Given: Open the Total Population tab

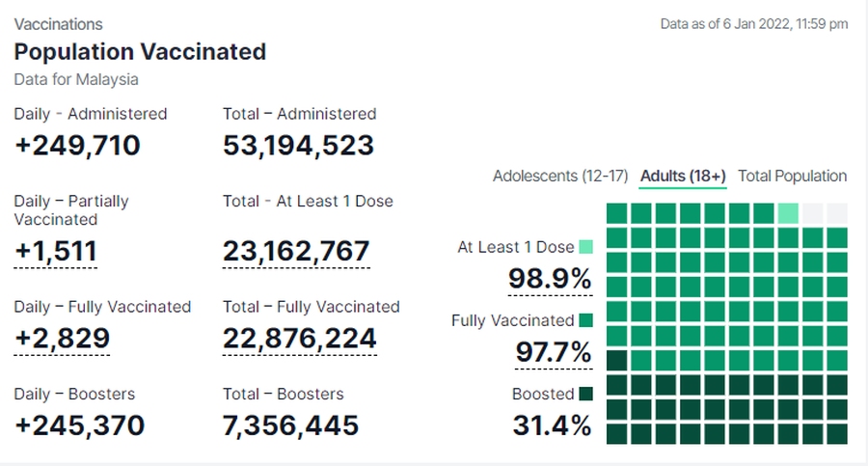Looking at the screenshot, I should (792, 176).
